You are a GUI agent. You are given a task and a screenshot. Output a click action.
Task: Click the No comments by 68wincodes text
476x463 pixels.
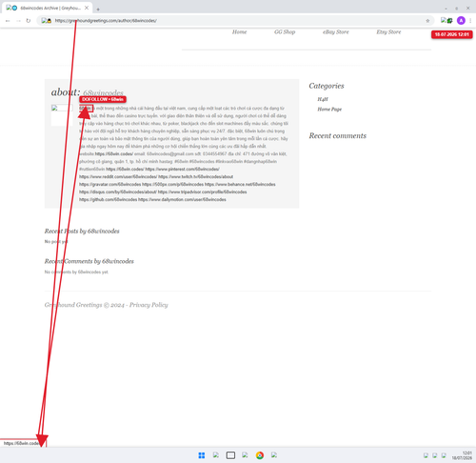(76, 272)
